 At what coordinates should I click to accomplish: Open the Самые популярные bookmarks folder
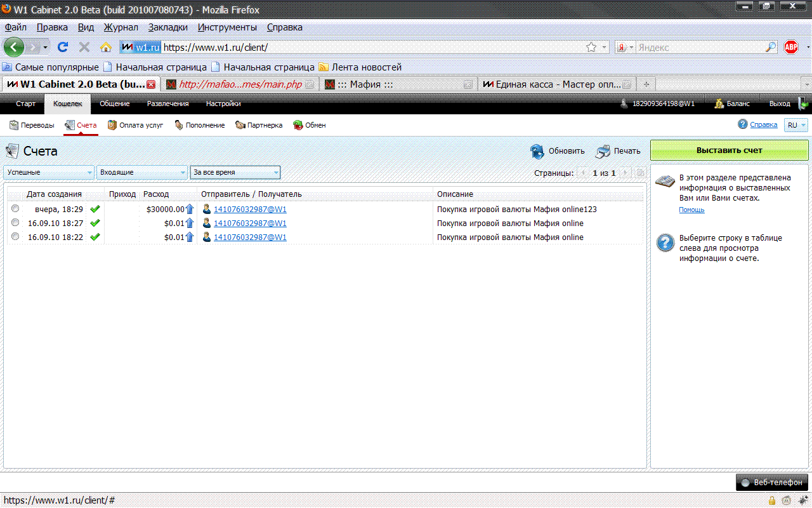[51, 67]
